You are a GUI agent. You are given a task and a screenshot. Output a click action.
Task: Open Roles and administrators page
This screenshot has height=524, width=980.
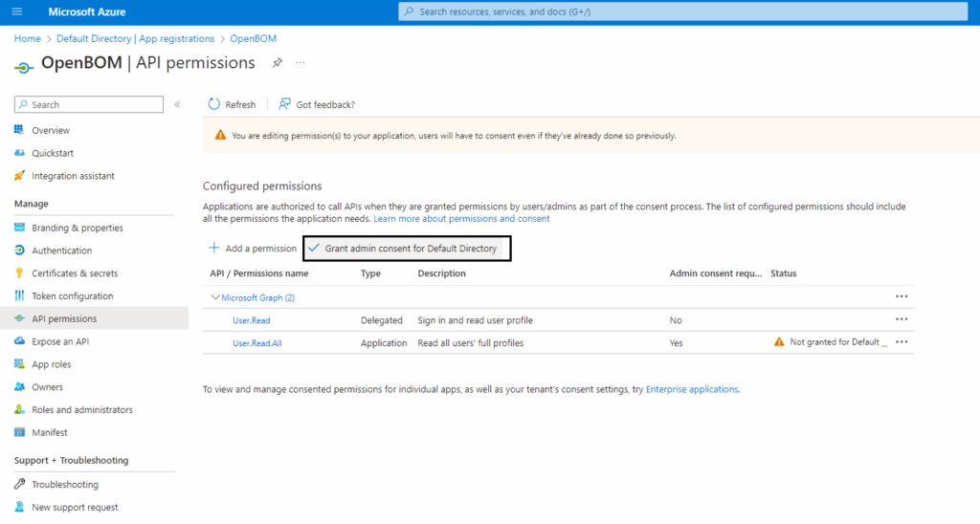coord(82,409)
